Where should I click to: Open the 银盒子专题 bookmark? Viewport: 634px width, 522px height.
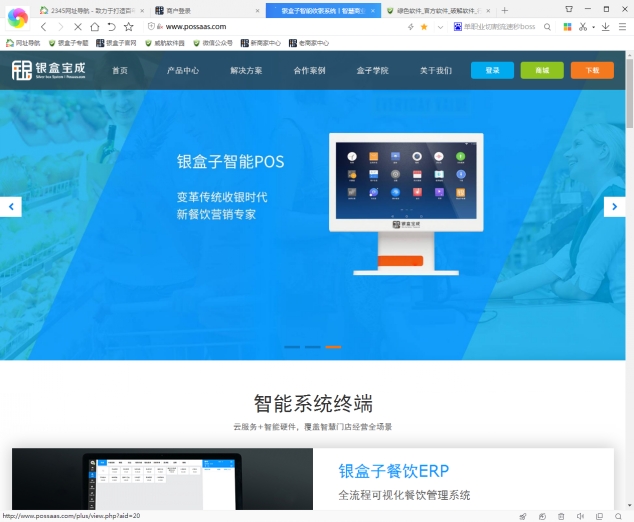point(68,43)
